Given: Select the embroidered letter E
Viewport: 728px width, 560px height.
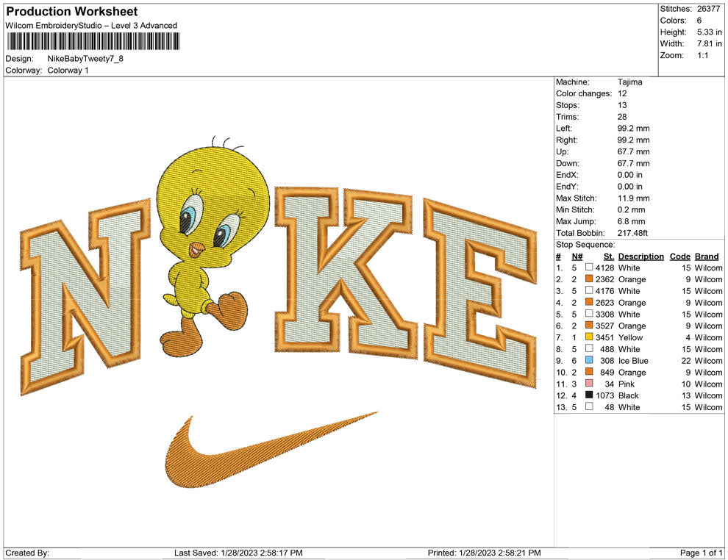Looking at the screenshot, I should (x=480, y=293).
